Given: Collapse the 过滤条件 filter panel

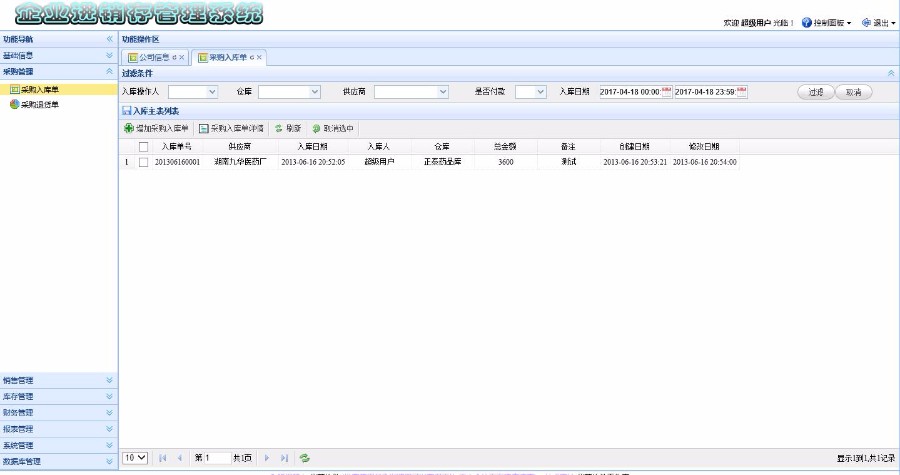Looking at the screenshot, I should coord(891,73).
